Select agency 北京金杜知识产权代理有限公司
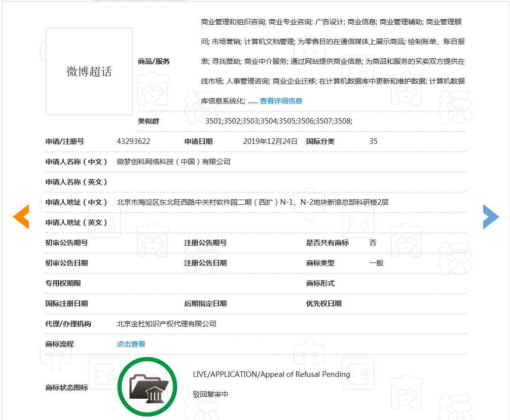510x420 pixels. click(x=165, y=323)
